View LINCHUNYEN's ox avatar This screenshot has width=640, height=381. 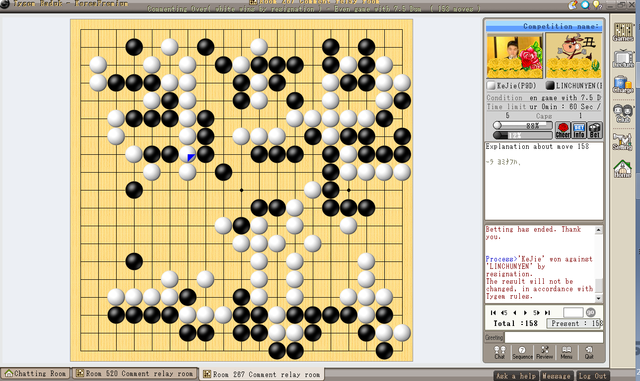click(573, 56)
